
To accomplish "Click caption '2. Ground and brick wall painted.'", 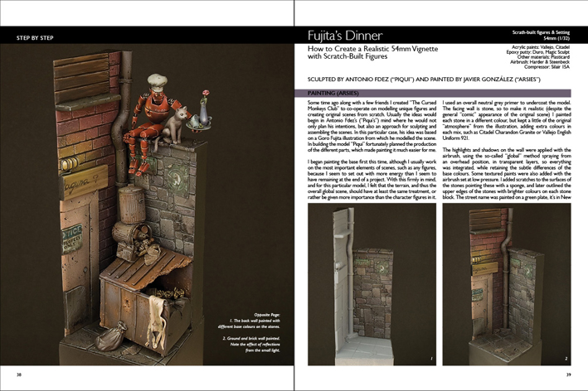I will (251, 338).
